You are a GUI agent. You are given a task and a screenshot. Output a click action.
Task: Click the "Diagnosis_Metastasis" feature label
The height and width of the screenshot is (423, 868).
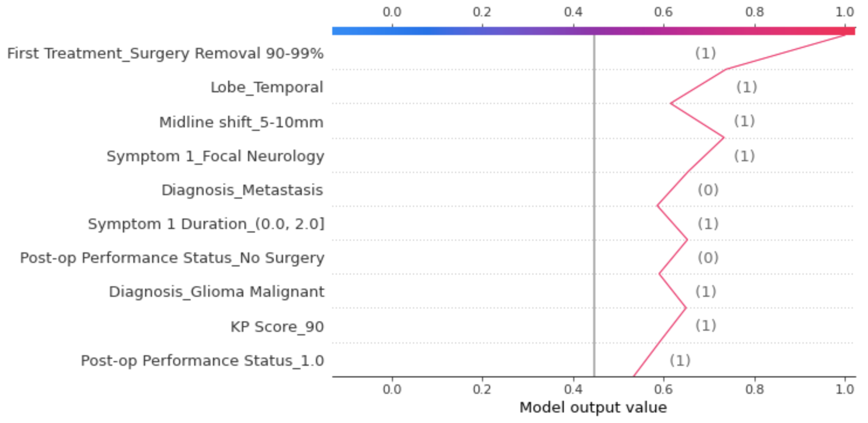click(x=242, y=190)
